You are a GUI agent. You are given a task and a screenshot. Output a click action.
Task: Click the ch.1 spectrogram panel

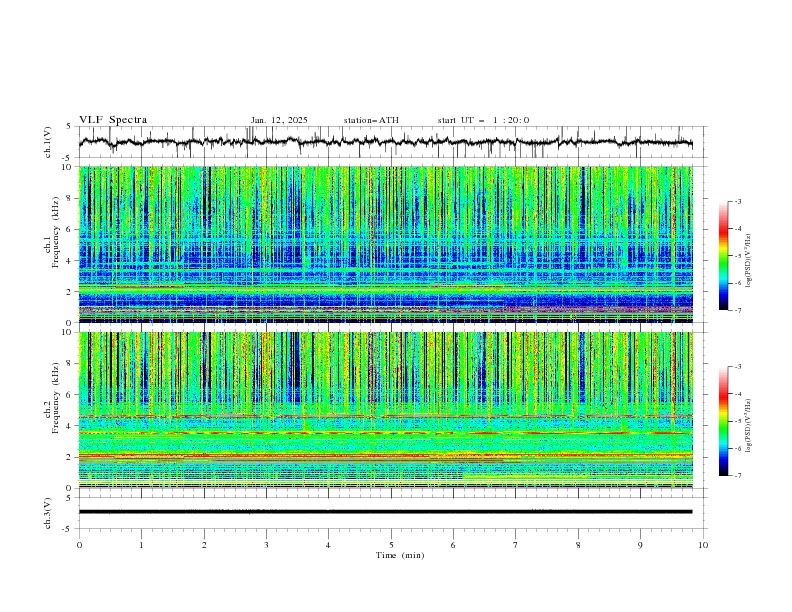tap(386, 244)
